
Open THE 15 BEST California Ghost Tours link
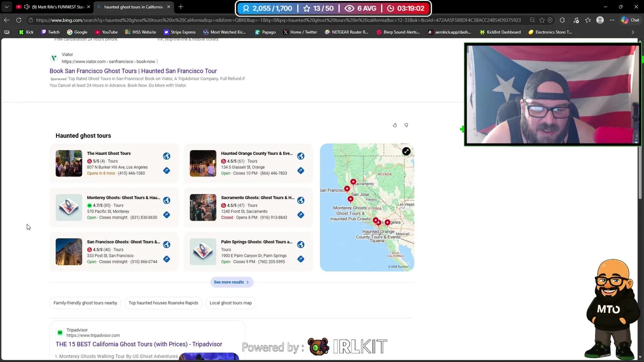coord(139,344)
